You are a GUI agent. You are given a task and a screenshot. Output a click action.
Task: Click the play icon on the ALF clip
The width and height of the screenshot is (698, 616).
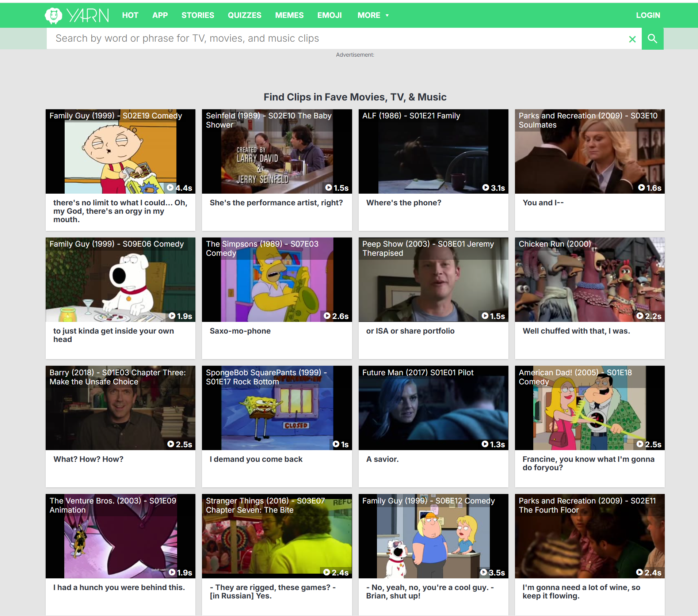point(485,188)
